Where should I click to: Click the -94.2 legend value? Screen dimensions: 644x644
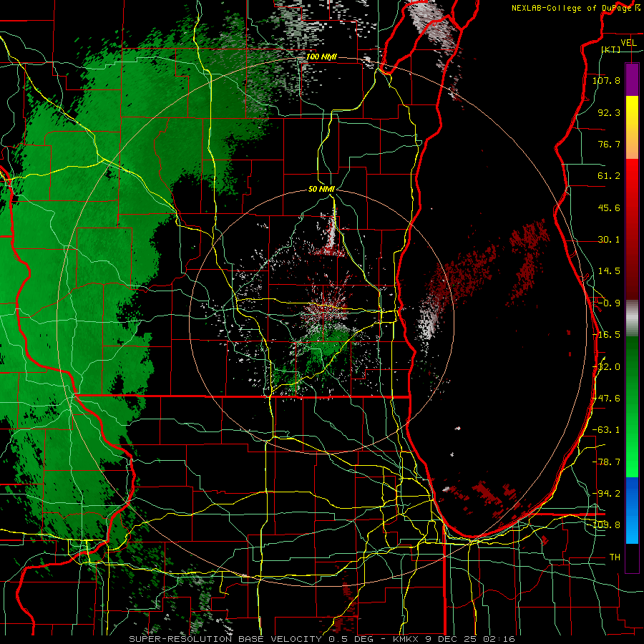606,493
